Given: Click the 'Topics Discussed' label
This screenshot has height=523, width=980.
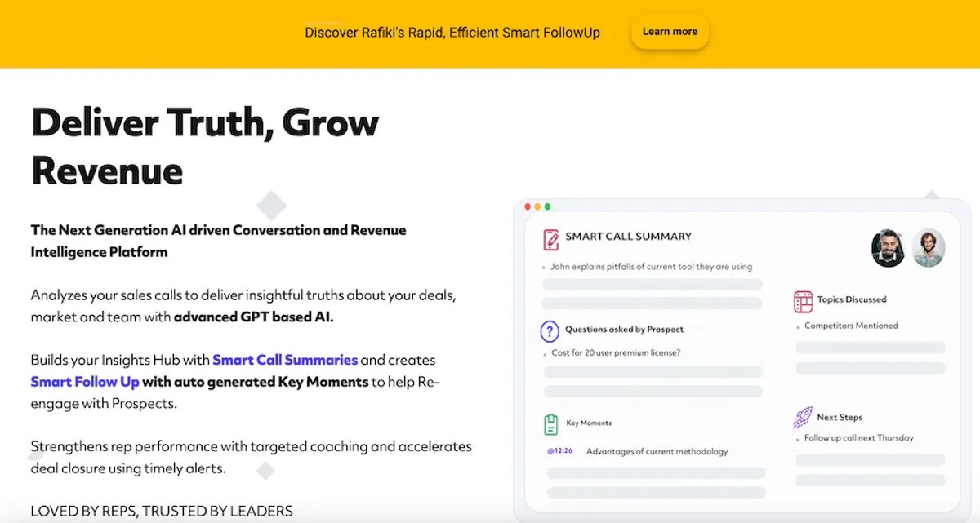Looking at the screenshot, I should tap(852, 299).
